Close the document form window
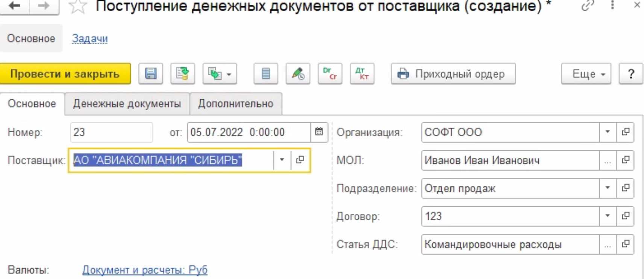644x279 pixels. [637, 5]
